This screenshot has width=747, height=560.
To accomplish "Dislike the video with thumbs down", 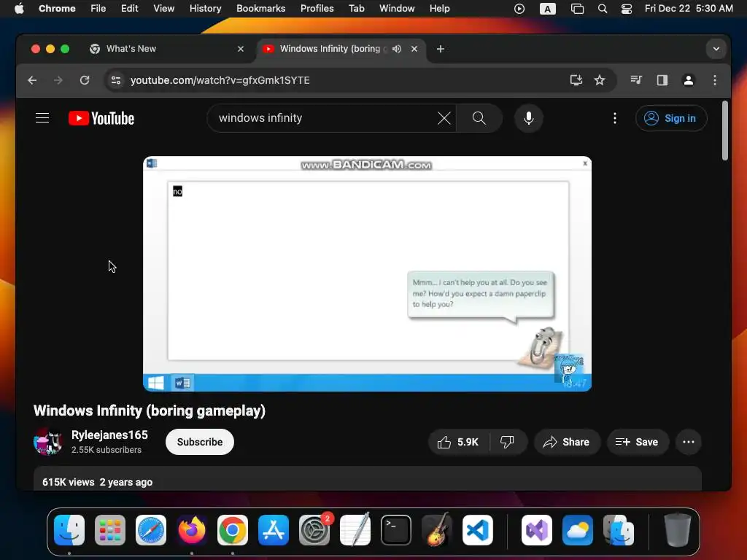I will (508, 442).
